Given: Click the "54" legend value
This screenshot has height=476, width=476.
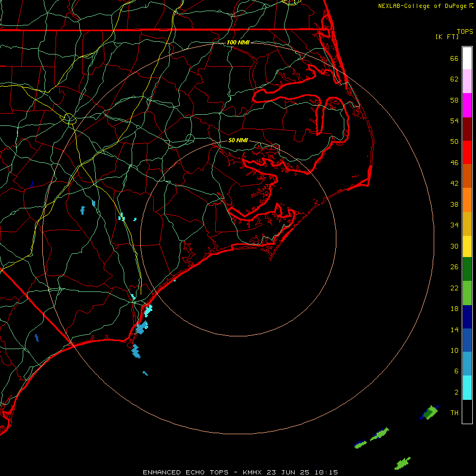Looking at the screenshot, I should tap(454, 121).
